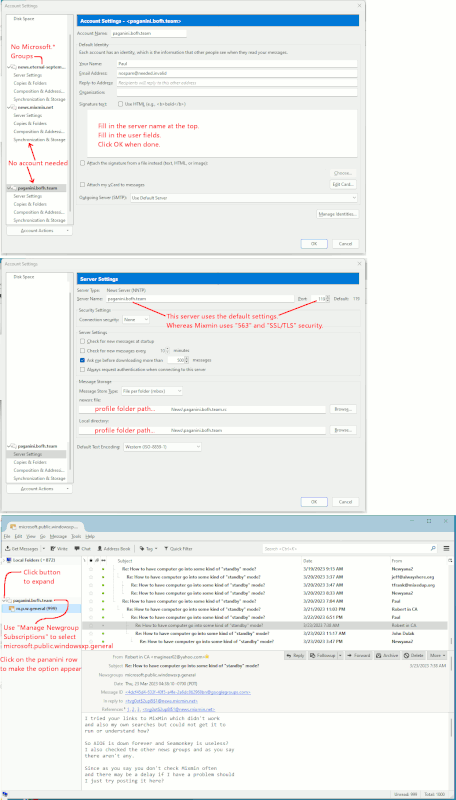Image resolution: width=456 pixels, height=800 pixels.
Task: Enable Check for new messages every minutes
Action: pos(83,351)
